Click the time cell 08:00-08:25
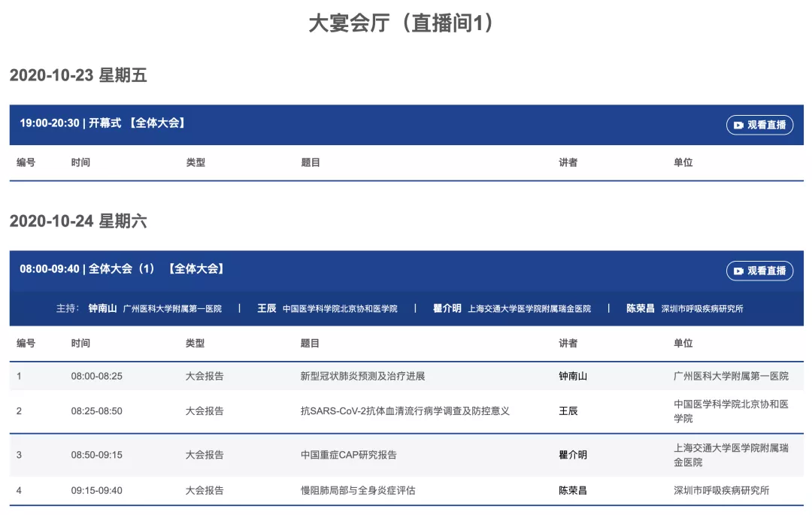This screenshot has width=812, height=515. tap(97, 376)
